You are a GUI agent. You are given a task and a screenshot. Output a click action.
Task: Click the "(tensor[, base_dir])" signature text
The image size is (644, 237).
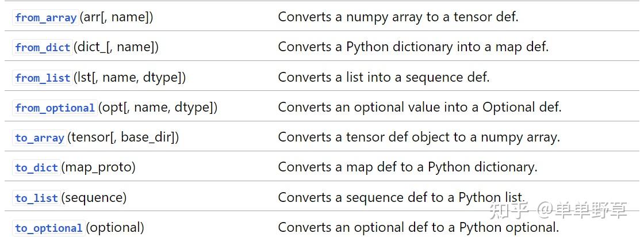124,137
